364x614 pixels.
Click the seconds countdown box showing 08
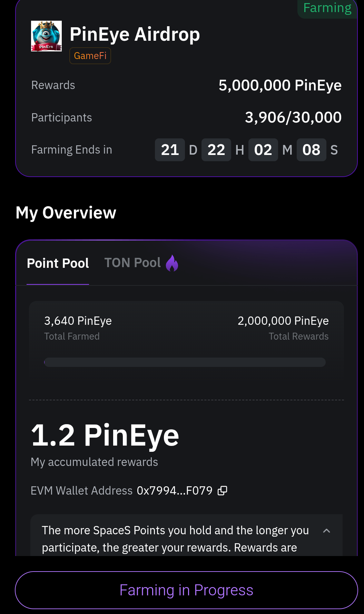(x=311, y=150)
